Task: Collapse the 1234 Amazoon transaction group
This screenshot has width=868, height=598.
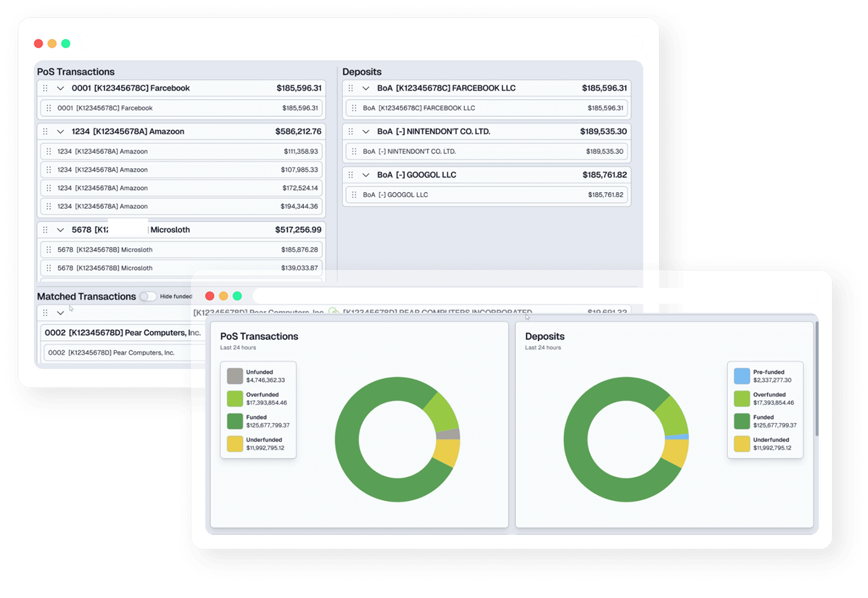Action: (x=60, y=131)
